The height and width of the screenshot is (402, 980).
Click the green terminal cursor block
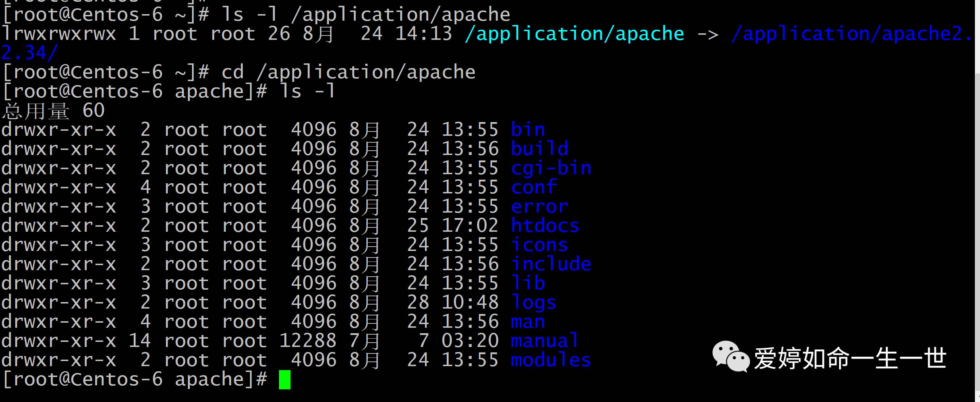click(x=284, y=380)
